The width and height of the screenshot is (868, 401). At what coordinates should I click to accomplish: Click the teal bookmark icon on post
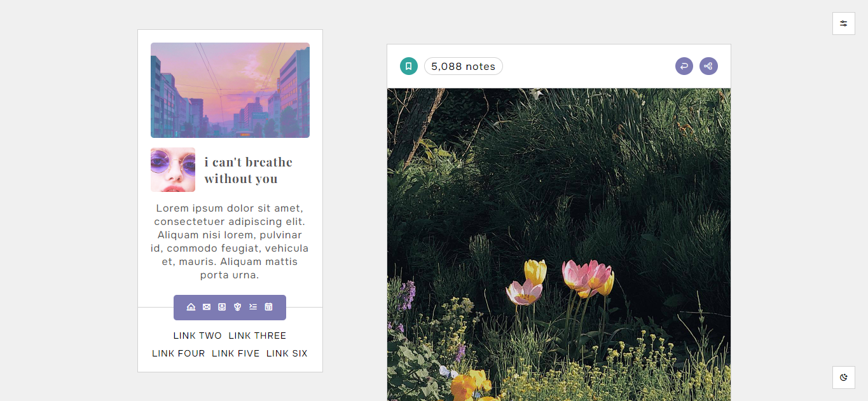409,66
